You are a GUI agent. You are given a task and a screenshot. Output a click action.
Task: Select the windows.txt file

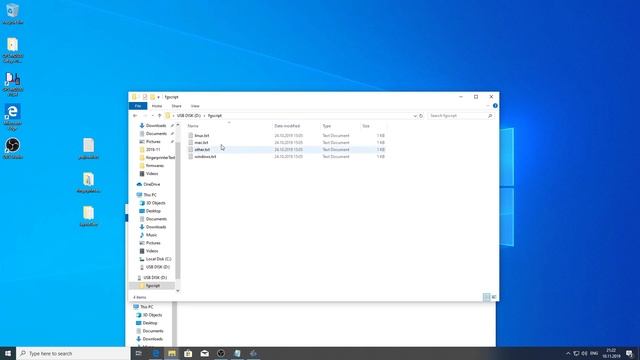tap(205, 157)
